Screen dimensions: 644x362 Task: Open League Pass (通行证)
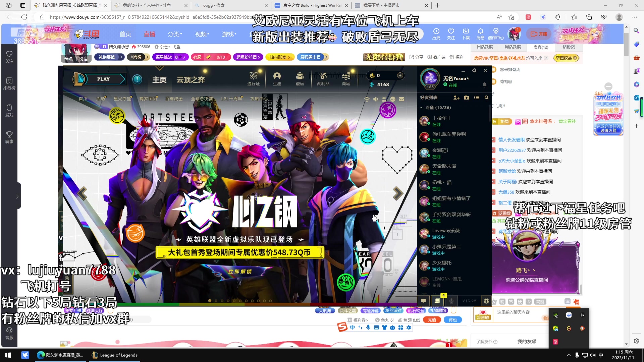pos(254,79)
